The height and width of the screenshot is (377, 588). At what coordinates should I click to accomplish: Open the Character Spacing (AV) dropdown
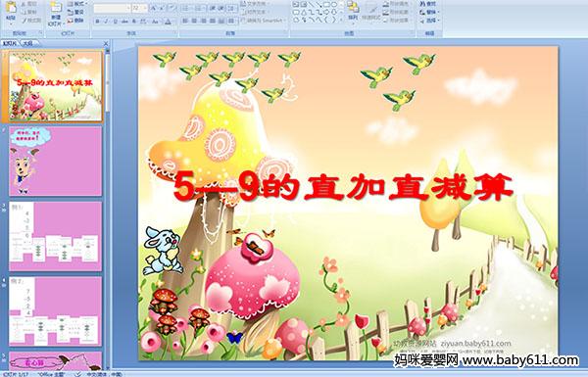pos(143,22)
